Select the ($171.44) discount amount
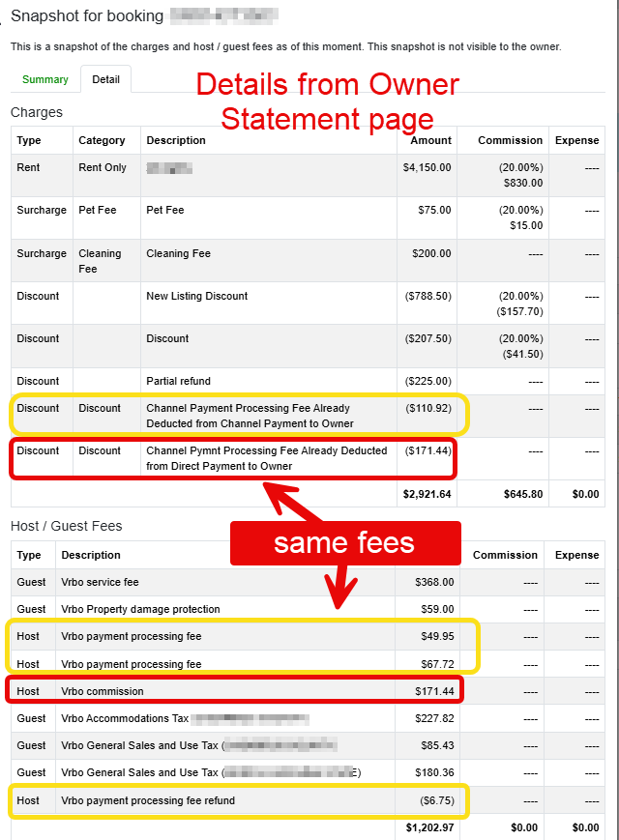Viewport: 619px width, 840px height. (x=427, y=450)
